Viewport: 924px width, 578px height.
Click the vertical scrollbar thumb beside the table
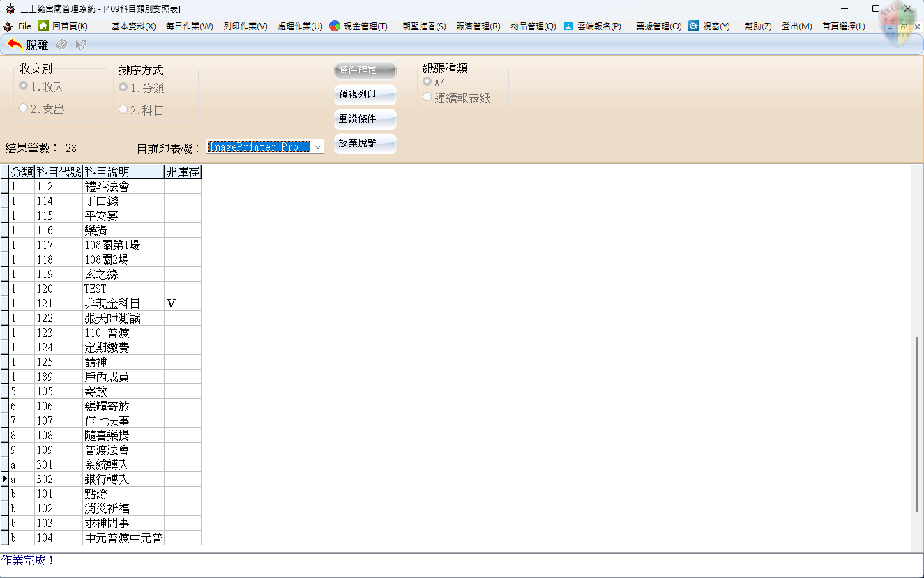pos(918,423)
